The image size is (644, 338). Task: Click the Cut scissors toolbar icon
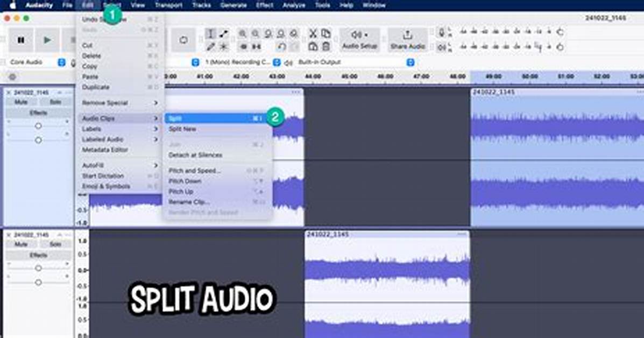coord(313,34)
